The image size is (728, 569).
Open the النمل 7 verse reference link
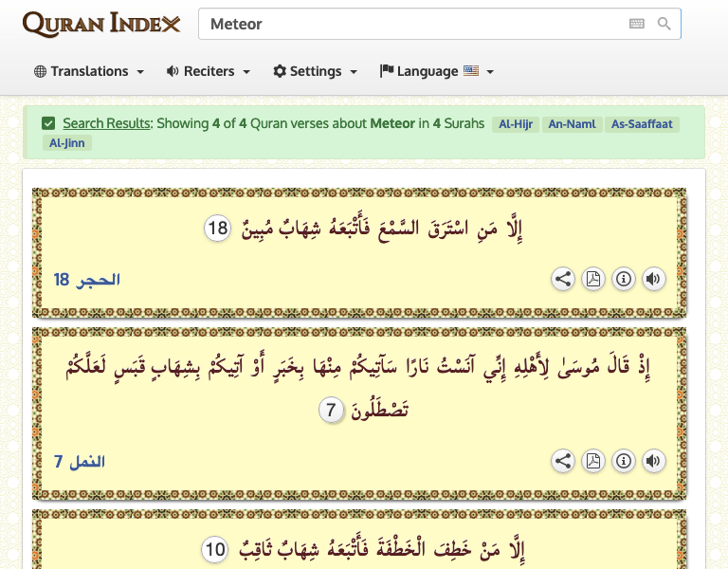[x=80, y=462]
